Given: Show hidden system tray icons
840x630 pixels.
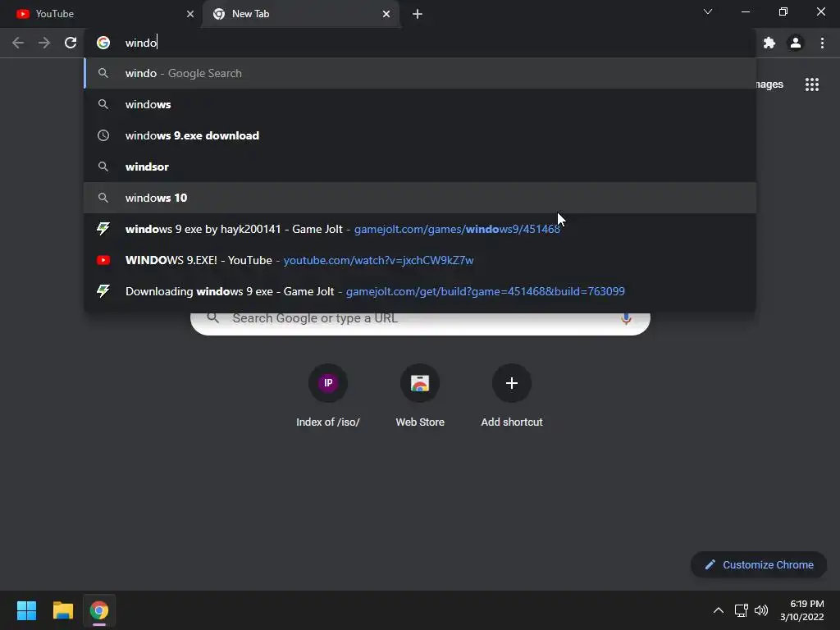Looking at the screenshot, I should 719,610.
